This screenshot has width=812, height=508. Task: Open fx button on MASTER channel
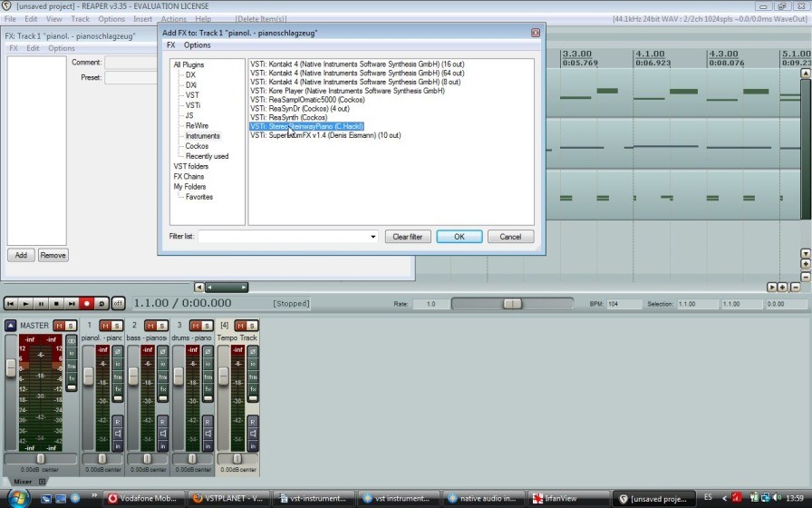pyautogui.click(x=72, y=378)
